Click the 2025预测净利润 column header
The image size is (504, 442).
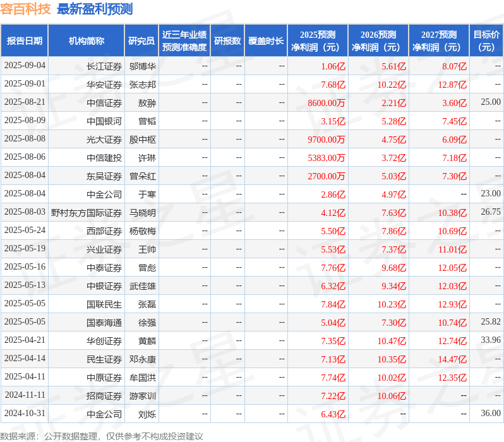click(317, 41)
